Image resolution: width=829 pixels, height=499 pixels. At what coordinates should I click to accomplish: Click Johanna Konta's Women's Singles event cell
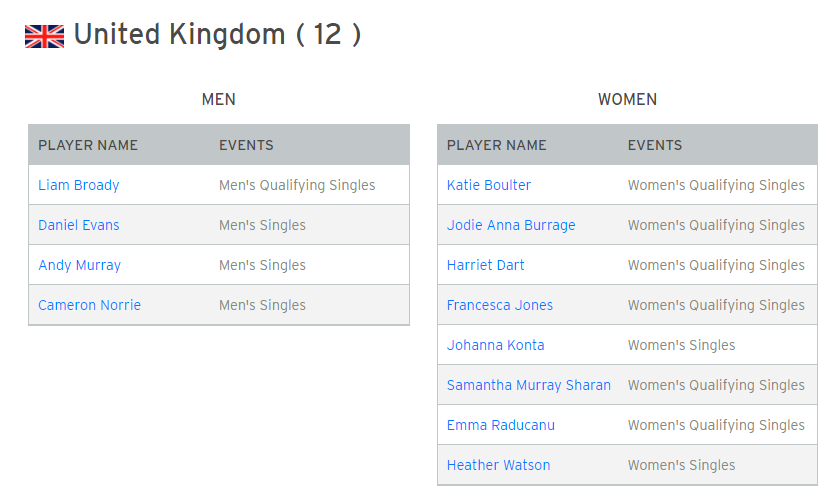point(681,345)
